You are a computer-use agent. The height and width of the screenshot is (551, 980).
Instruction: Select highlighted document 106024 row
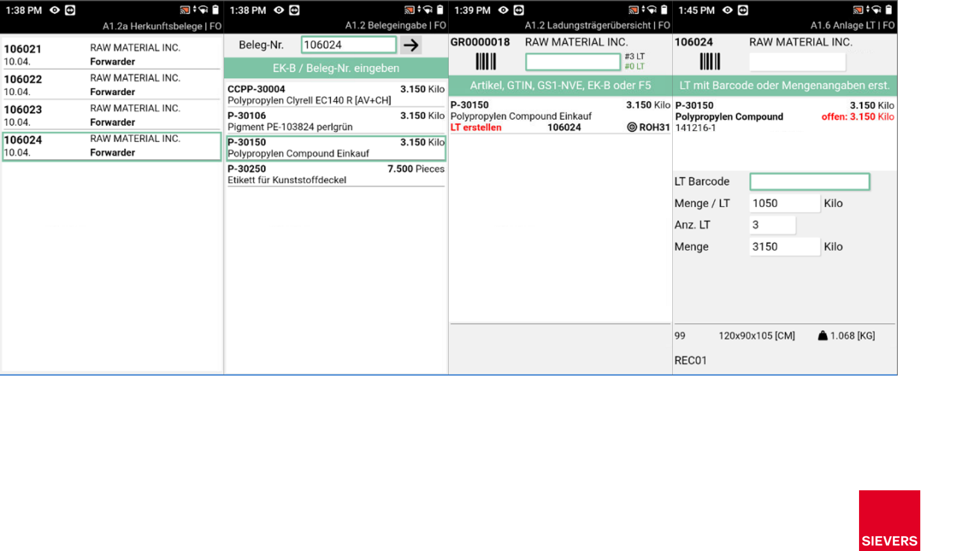click(112, 146)
